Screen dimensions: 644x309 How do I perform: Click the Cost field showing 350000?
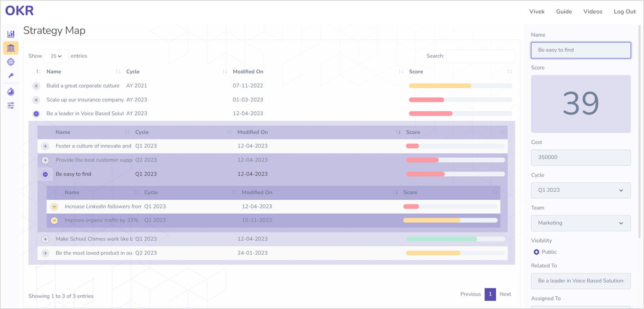click(x=581, y=157)
